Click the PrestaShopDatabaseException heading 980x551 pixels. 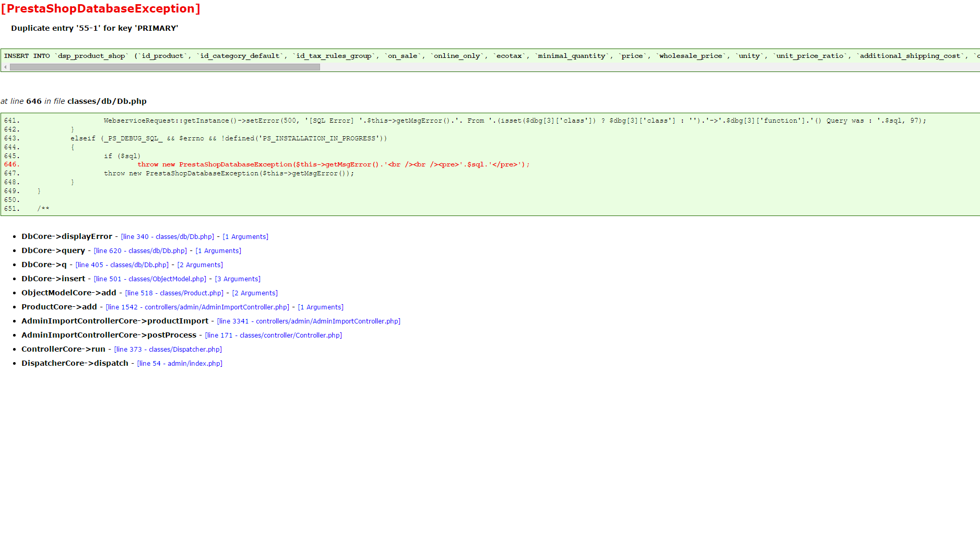(100, 9)
